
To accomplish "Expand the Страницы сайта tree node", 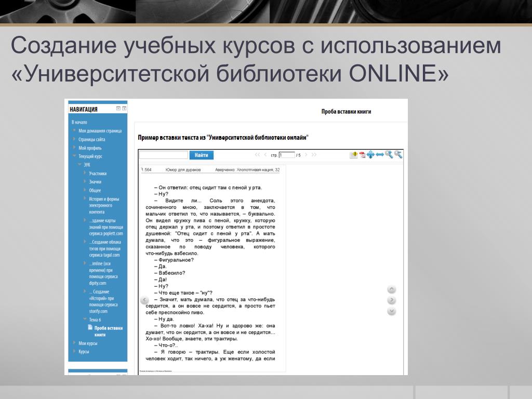I will (x=74, y=139).
